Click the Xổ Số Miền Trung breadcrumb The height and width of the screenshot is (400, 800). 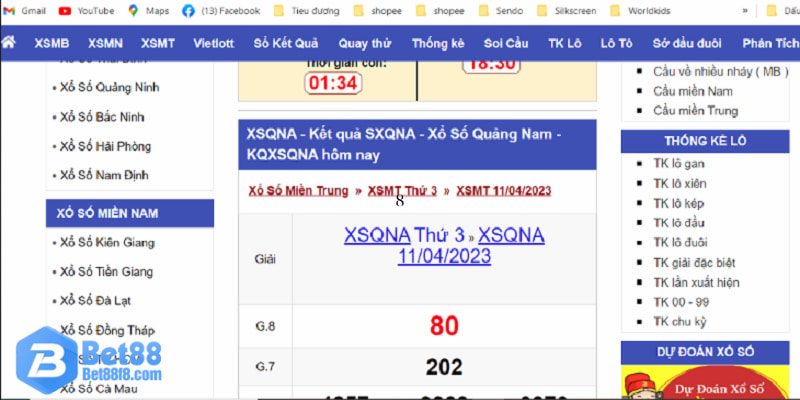pos(298,191)
